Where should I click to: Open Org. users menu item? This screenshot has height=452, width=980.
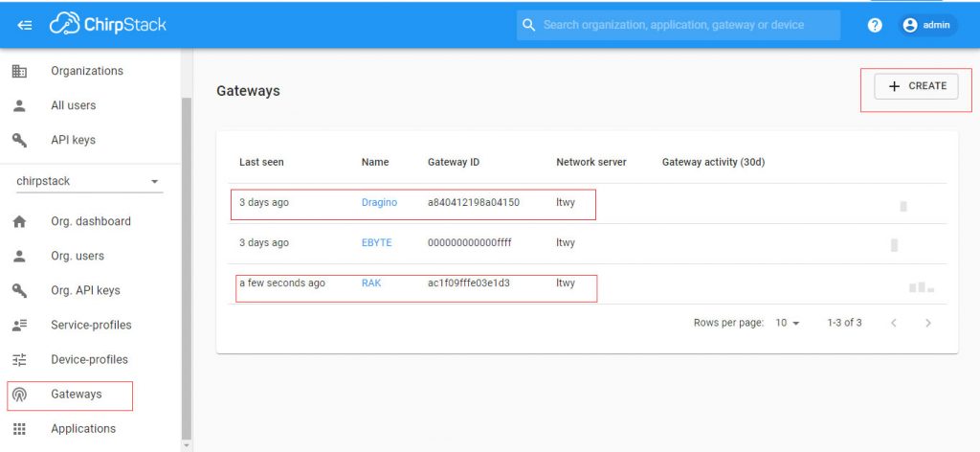click(78, 256)
